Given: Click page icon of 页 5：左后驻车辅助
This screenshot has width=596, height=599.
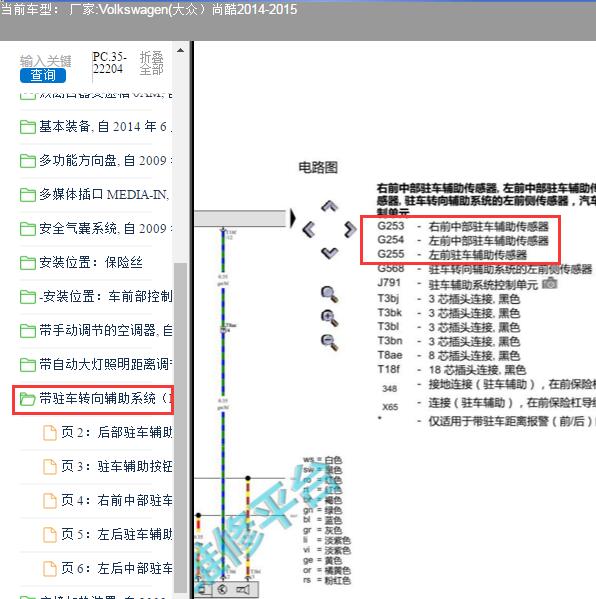Looking at the screenshot, I should pos(50,535).
